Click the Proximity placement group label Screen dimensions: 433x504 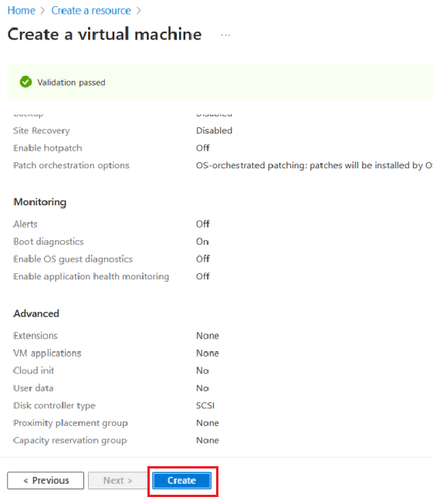70,423
